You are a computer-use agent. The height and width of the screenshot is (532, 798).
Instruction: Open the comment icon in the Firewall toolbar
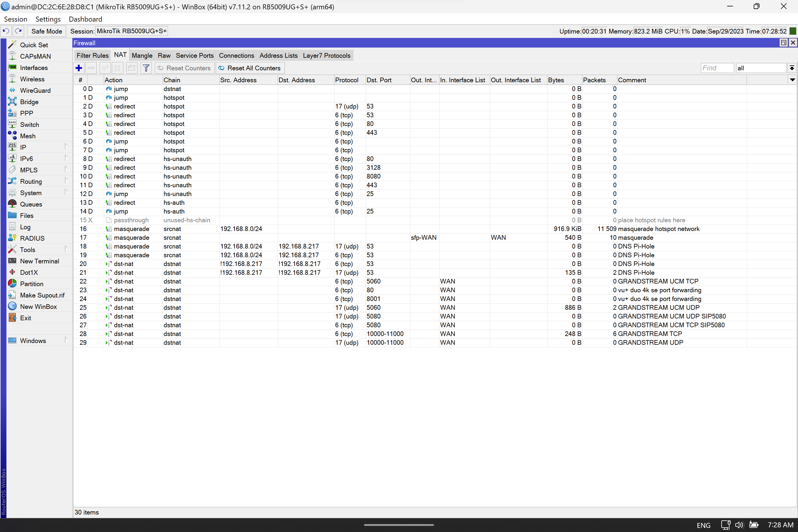(x=132, y=68)
